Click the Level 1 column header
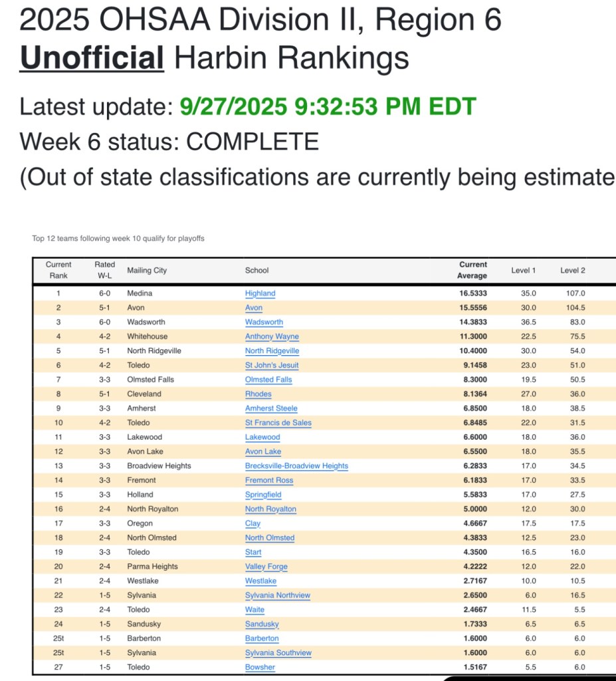This screenshot has width=616, height=681. [x=523, y=270]
